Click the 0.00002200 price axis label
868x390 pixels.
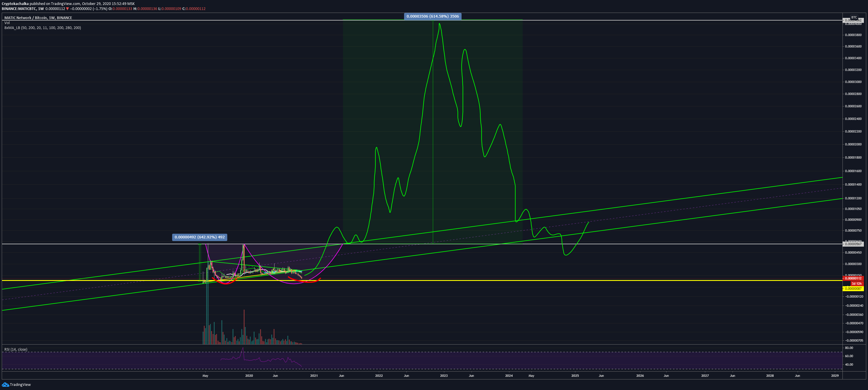(x=854, y=131)
